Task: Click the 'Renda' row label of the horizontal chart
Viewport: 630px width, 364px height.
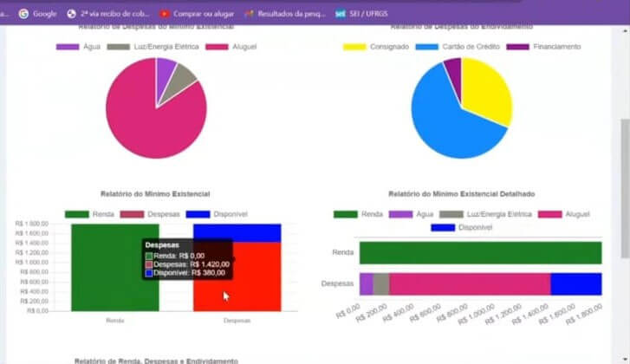Action: coord(342,252)
